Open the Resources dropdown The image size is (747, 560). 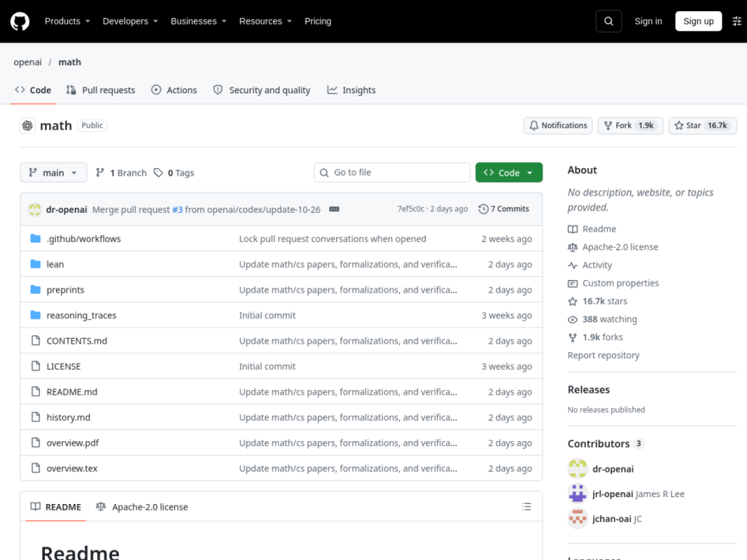(x=266, y=21)
